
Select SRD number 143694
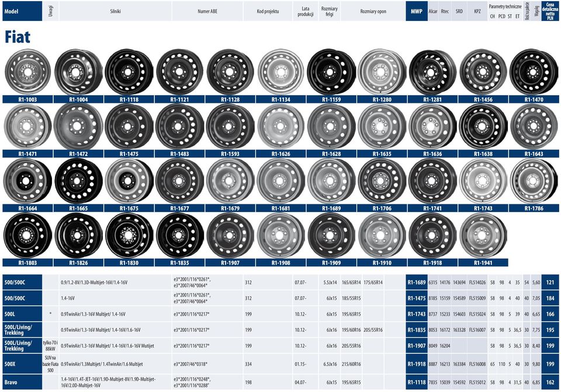459,283
